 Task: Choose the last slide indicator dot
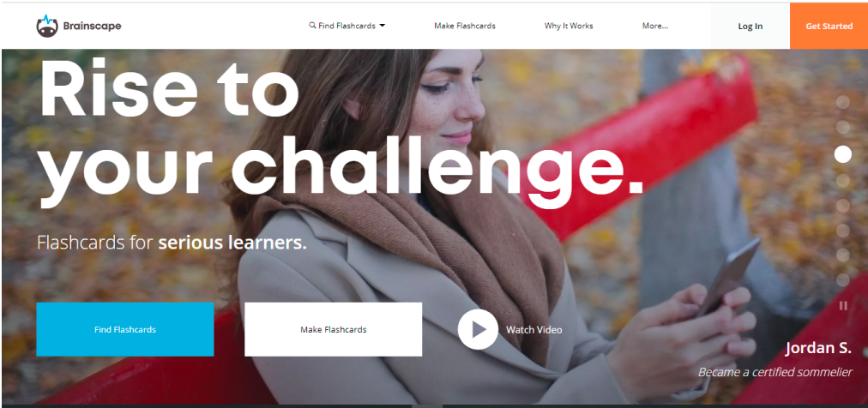[x=842, y=280]
